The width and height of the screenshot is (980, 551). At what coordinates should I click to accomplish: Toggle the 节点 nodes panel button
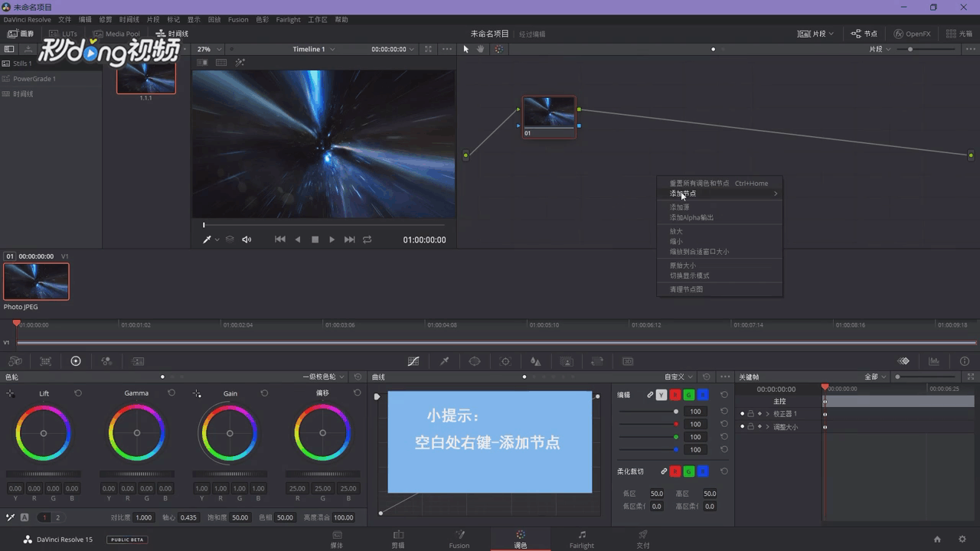click(864, 34)
